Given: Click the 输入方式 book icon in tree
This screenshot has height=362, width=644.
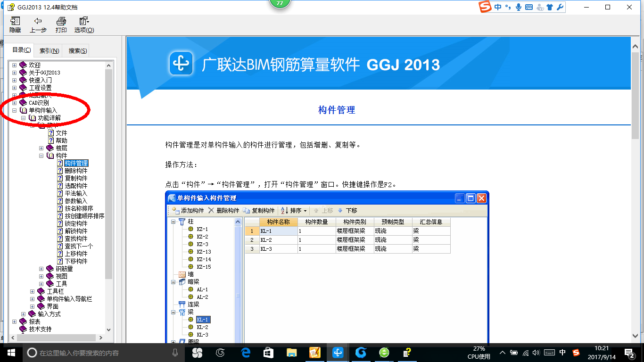Looking at the screenshot, I should [32, 314].
